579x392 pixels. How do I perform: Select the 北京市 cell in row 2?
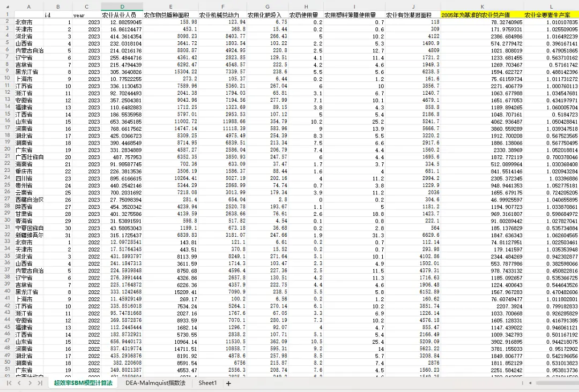point(29,22)
